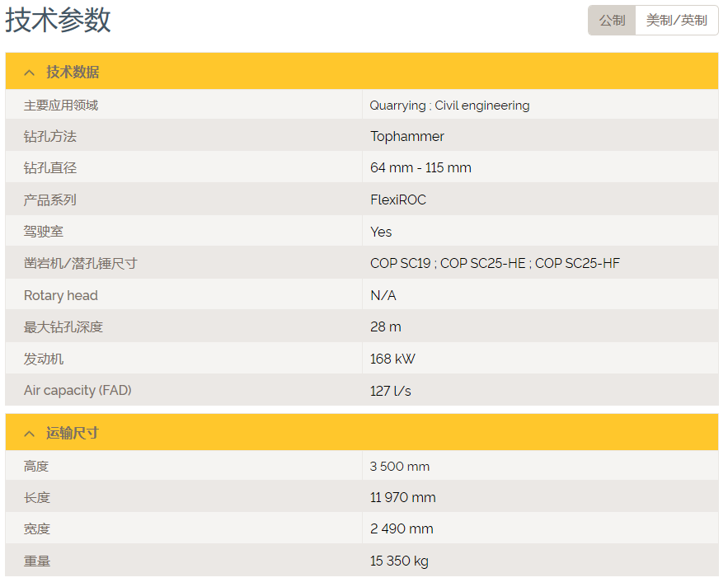
Task: Click the 11 970 mm length value
Action: [402, 498]
